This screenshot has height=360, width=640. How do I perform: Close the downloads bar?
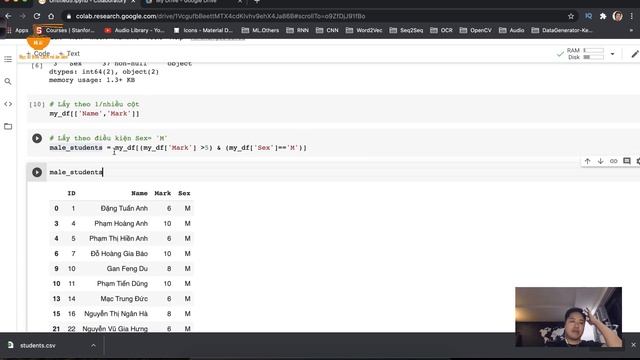pos(633,345)
